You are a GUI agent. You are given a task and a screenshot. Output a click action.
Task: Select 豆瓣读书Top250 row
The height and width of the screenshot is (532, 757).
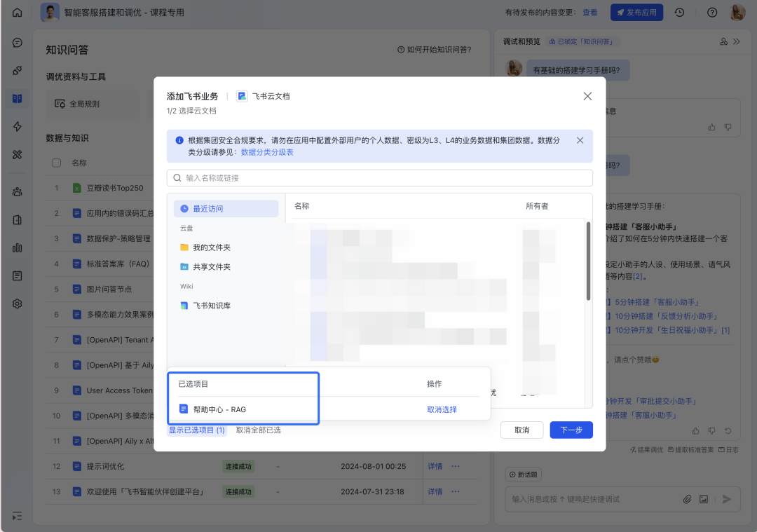(115, 188)
